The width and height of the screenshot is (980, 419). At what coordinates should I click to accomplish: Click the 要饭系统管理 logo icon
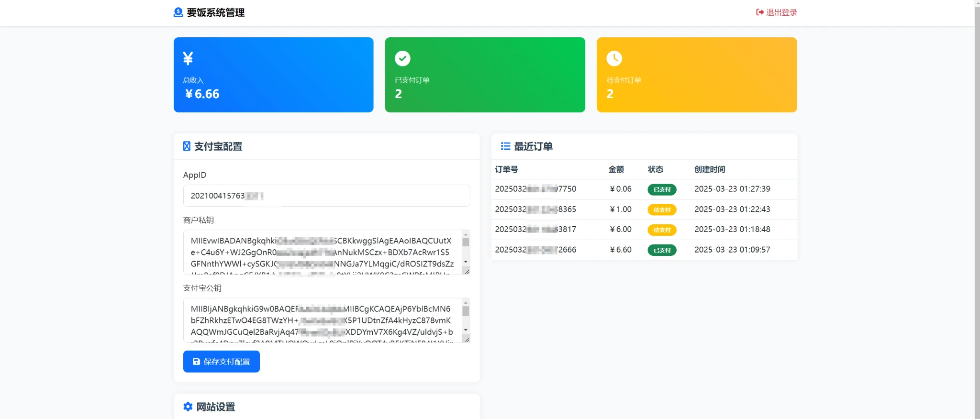pyautogui.click(x=178, y=12)
